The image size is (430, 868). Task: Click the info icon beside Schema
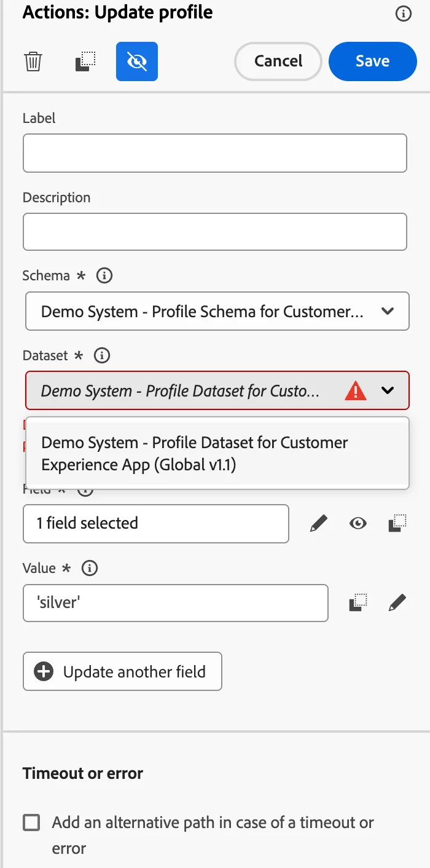click(x=104, y=275)
